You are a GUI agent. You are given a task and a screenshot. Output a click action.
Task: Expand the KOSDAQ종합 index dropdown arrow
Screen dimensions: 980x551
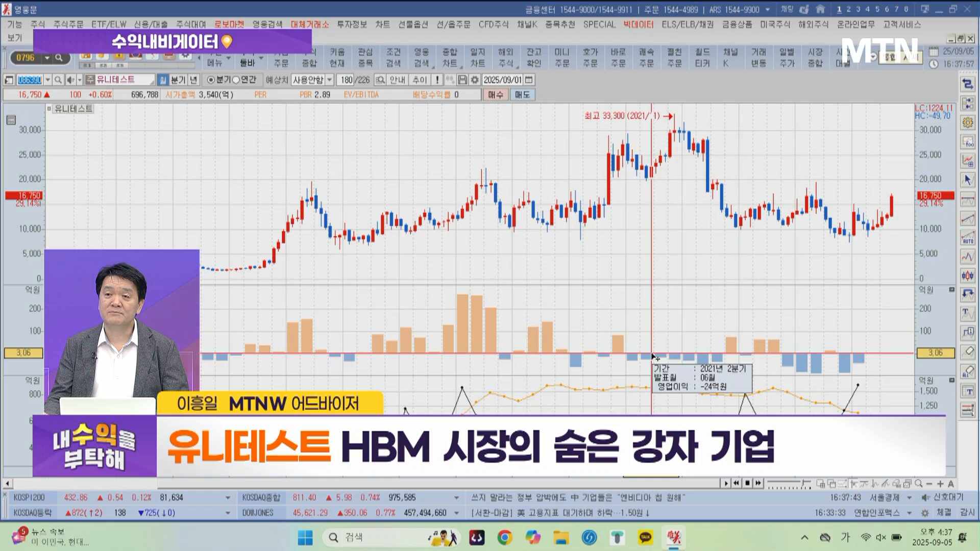(456, 497)
